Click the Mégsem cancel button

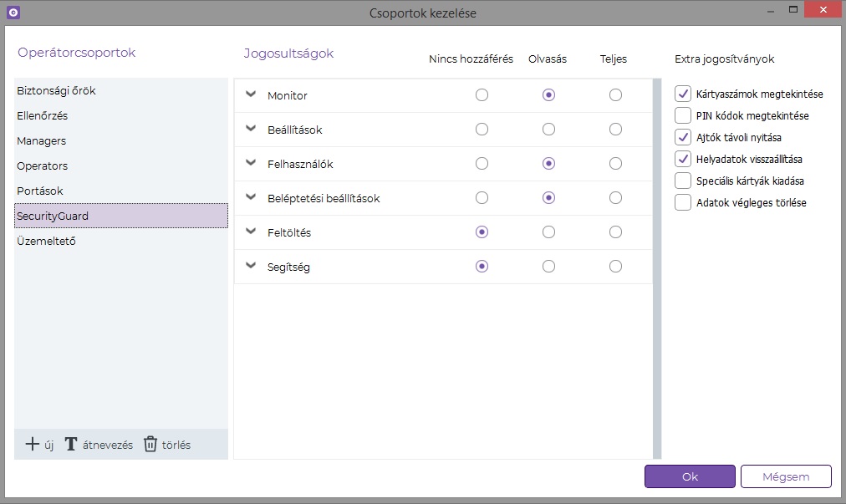[786, 476]
